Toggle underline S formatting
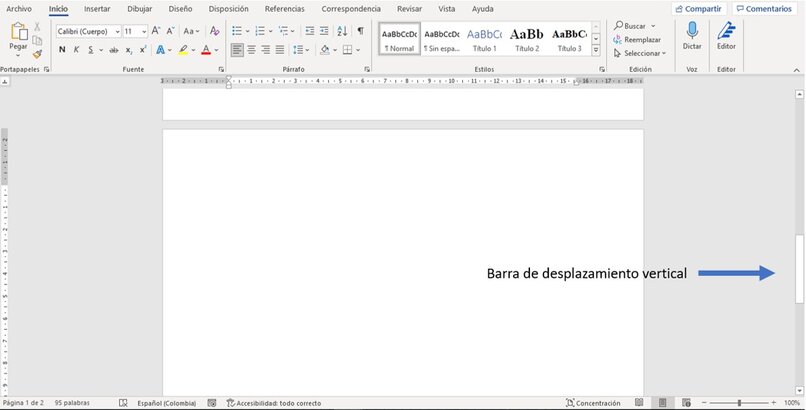Screen dimensions: 806x410 pyautogui.click(x=90, y=50)
